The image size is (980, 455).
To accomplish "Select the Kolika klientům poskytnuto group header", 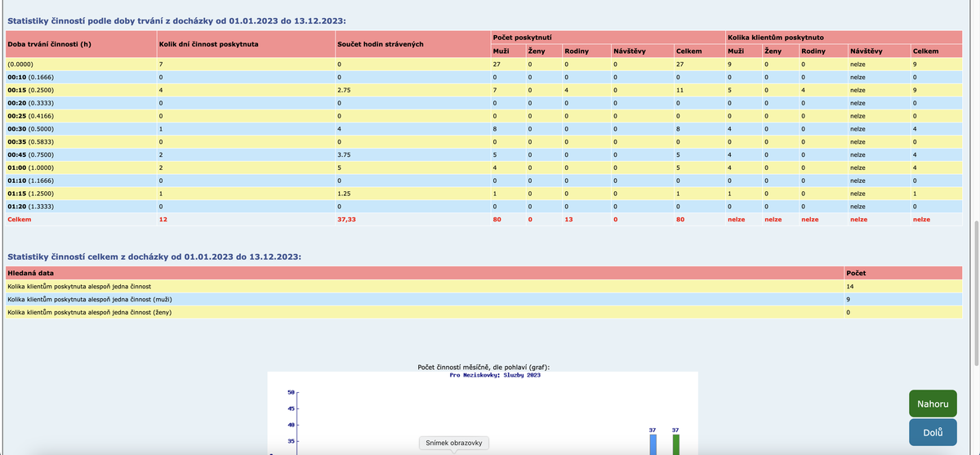I will click(x=775, y=37).
